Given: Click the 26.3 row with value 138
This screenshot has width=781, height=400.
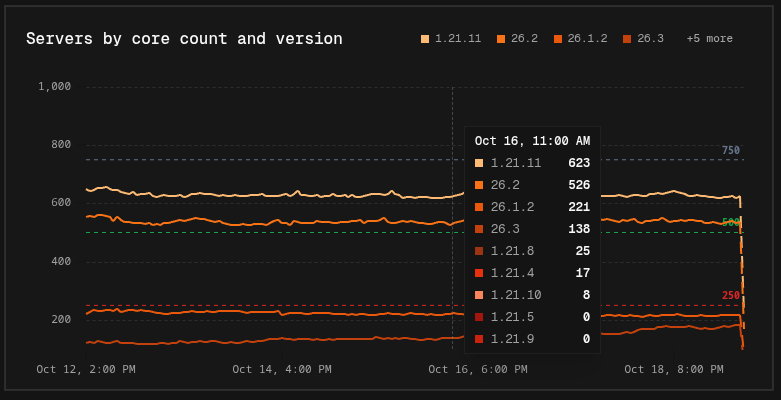Looking at the screenshot, I should pyautogui.click(x=532, y=229).
